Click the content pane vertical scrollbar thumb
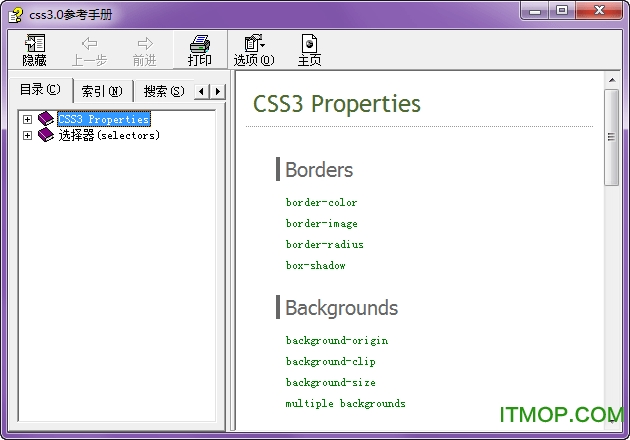The image size is (630, 440). [611, 137]
